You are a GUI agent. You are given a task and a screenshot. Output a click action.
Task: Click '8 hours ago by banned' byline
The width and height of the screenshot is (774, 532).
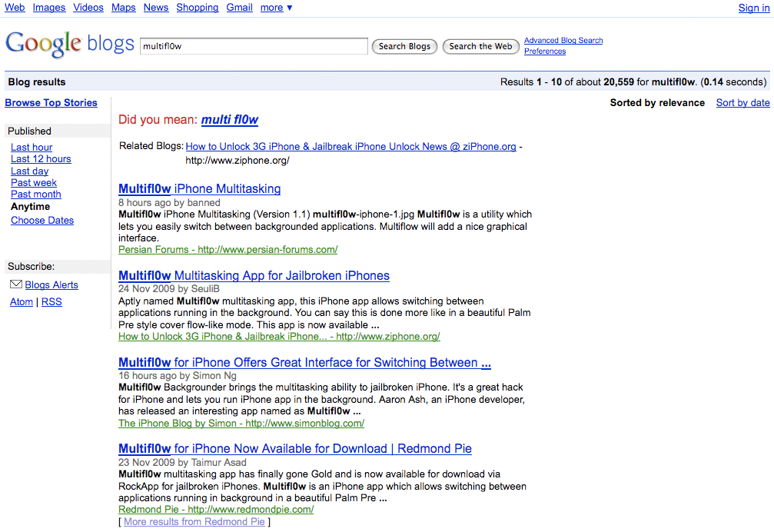pos(169,202)
